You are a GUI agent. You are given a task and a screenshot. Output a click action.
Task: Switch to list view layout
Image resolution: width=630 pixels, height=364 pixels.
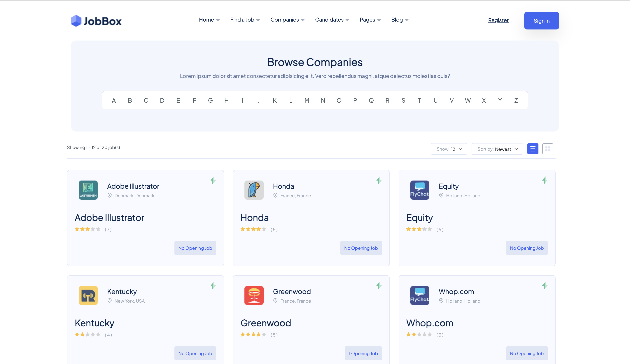click(x=533, y=149)
